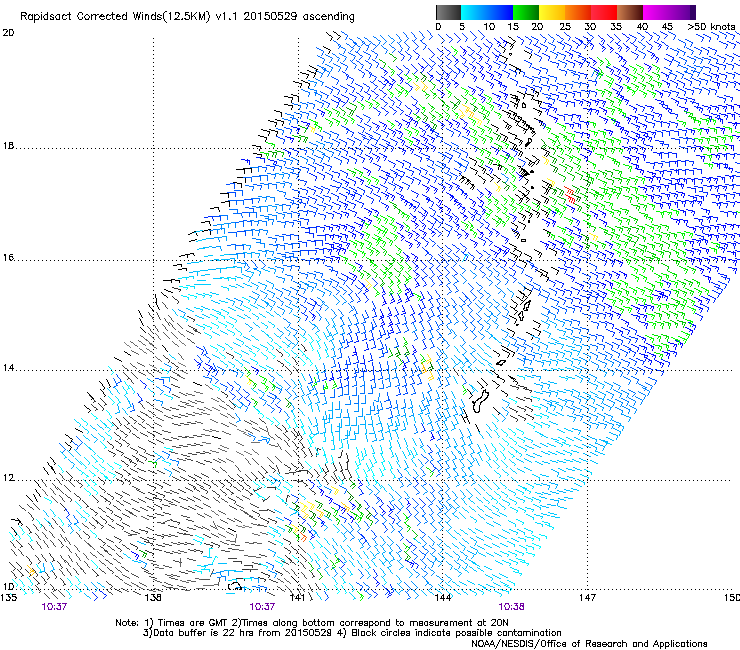740x650 pixels.
Task: Click the "35" legend label
Action: (616, 27)
